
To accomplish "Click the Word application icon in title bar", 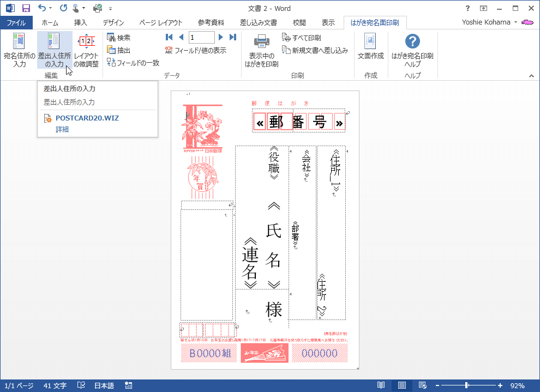I will pyautogui.click(x=10, y=8).
